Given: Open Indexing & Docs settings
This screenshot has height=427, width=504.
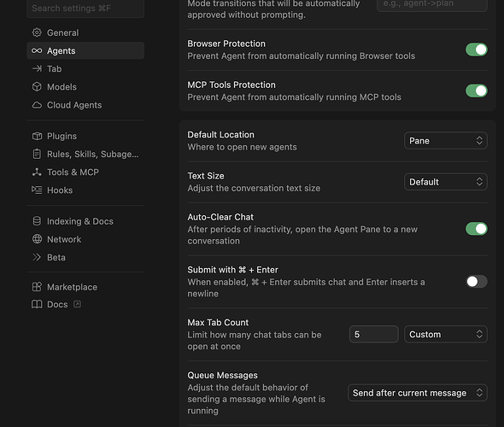Looking at the screenshot, I should [85, 221].
